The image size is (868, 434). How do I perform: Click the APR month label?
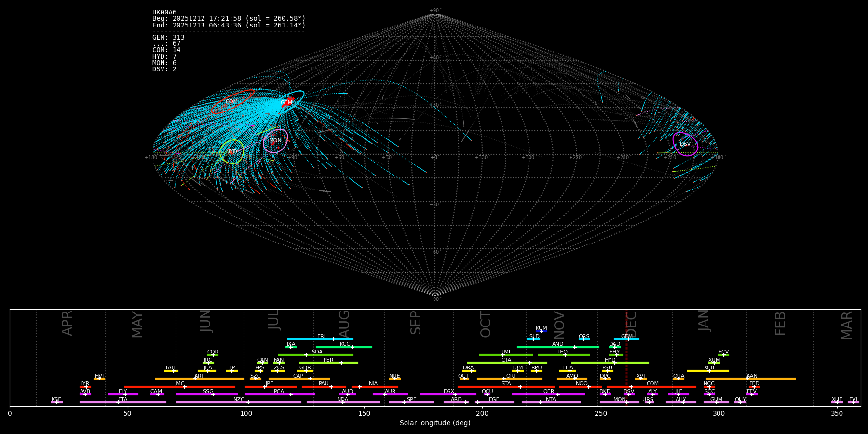coord(67,323)
